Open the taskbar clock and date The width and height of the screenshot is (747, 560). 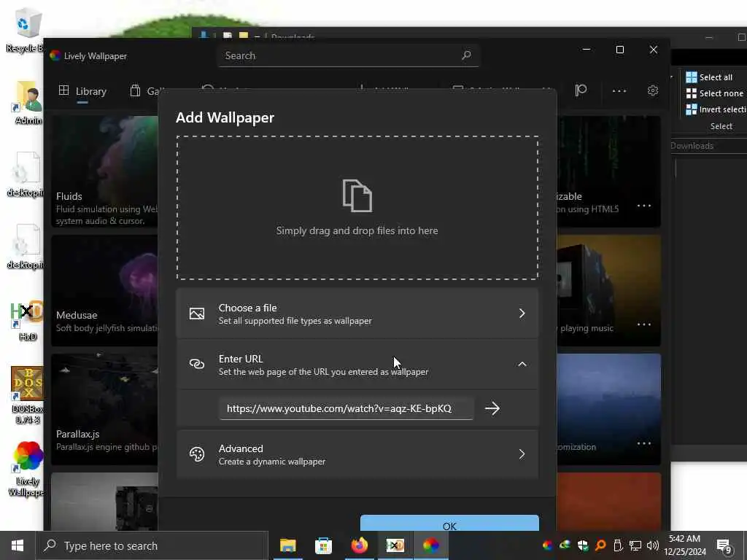pos(685,545)
